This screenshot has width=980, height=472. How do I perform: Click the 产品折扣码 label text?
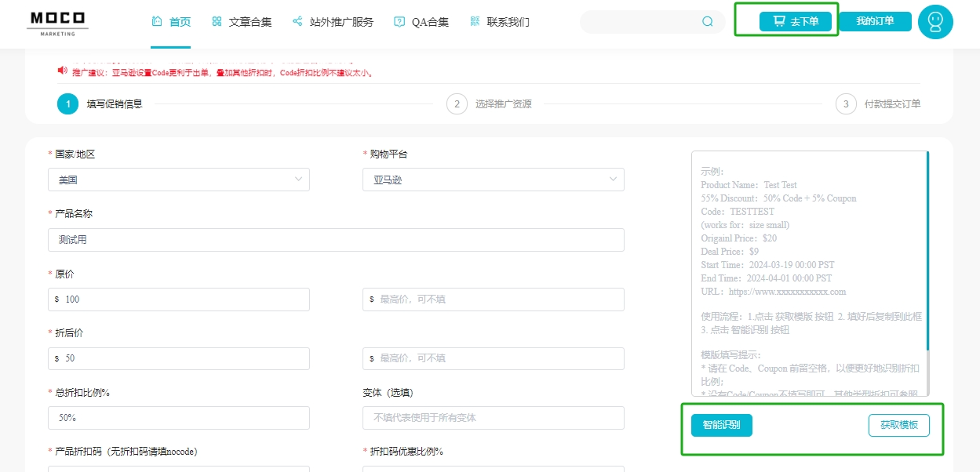pos(126,452)
